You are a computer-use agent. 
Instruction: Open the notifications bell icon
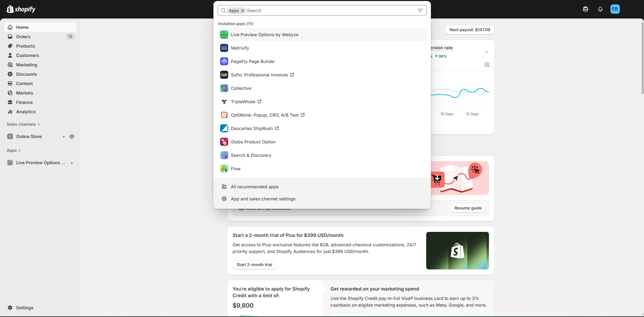[x=600, y=9]
